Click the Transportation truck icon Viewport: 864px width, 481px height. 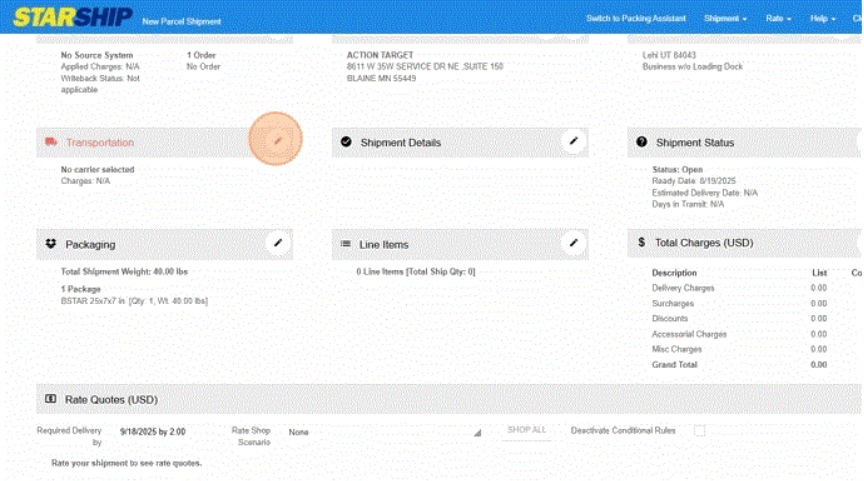pyautogui.click(x=51, y=143)
